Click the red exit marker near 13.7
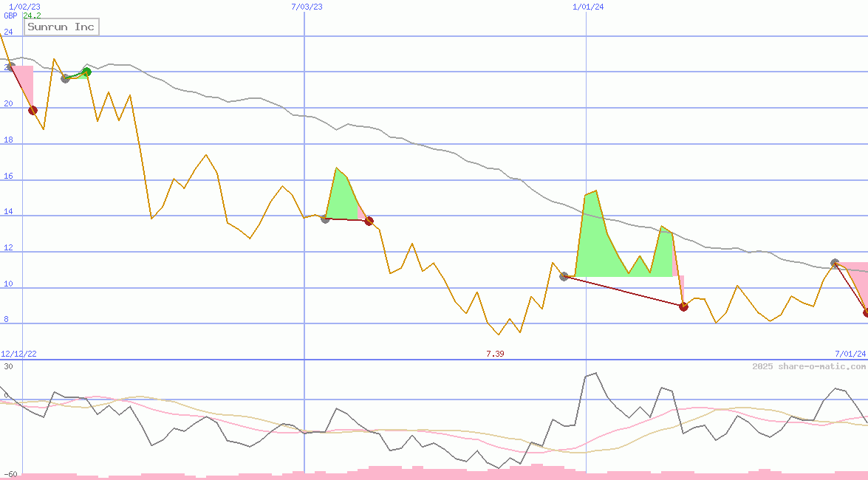 tap(369, 221)
